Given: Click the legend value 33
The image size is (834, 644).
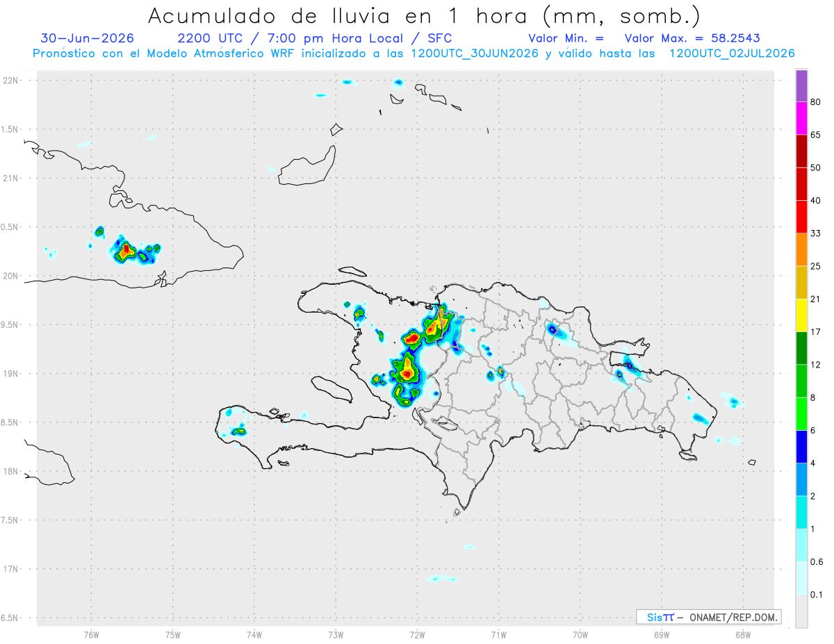Looking at the screenshot, I should tap(816, 233).
